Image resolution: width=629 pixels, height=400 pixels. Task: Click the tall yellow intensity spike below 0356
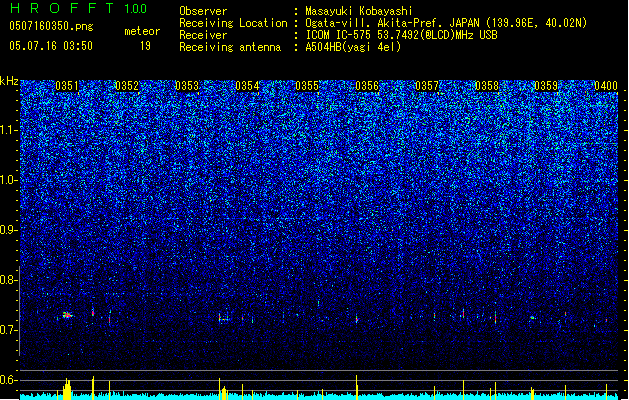coord(357,387)
